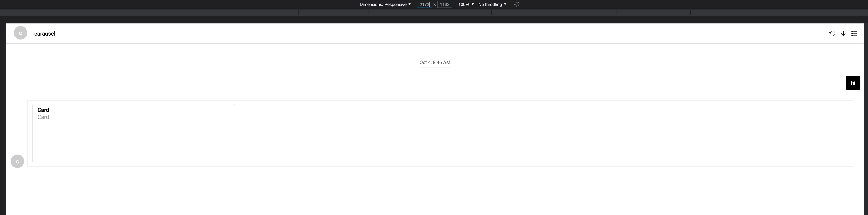Select the carausel conversation title
Screen dimensions: 868x215
pyautogui.click(x=44, y=33)
